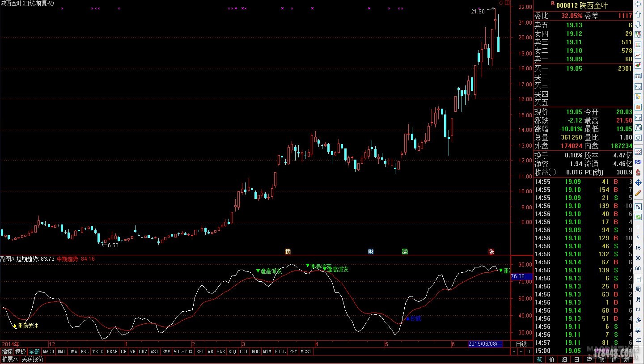Click the f(x) formula icon
The image size is (644, 364).
click(638, 128)
